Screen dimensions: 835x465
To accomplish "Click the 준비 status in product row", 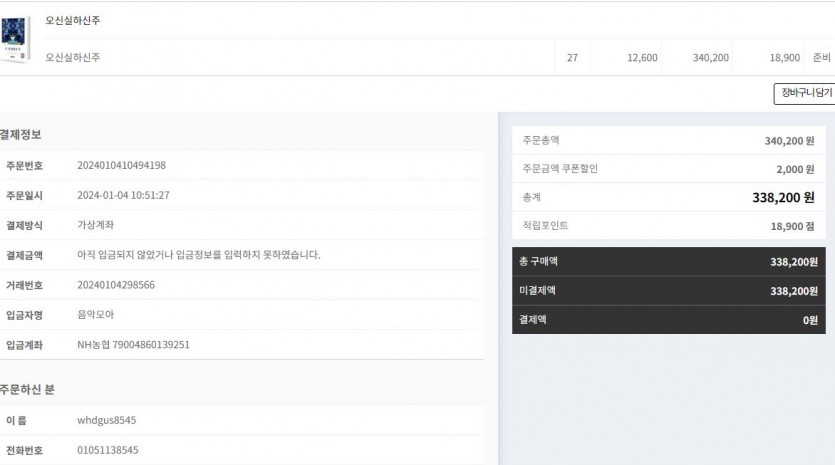I will (x=821, y=58).
